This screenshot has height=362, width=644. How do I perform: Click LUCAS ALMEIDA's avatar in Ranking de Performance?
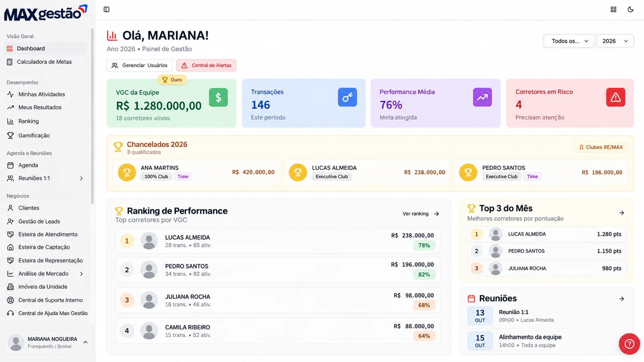(x=149, y=241)
